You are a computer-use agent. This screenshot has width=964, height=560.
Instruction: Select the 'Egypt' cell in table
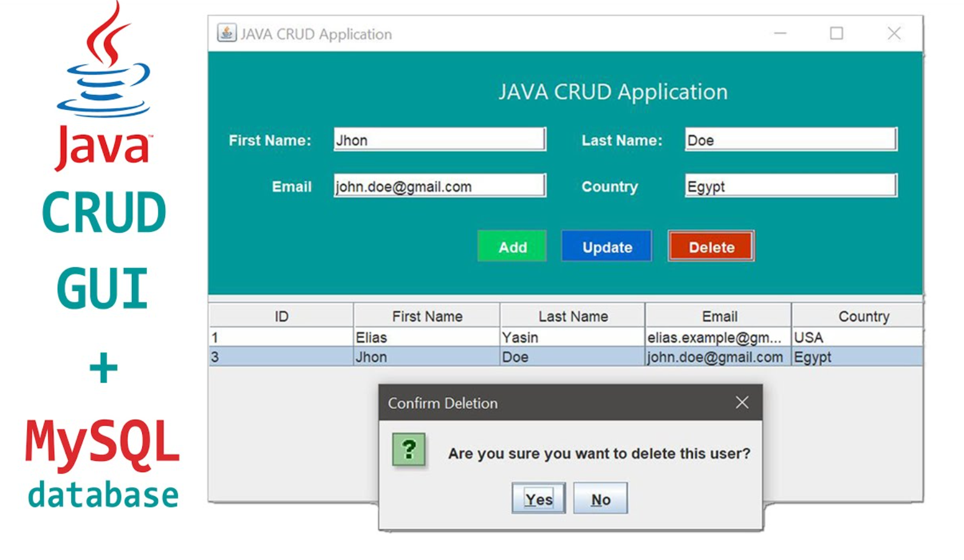[857, 357]
